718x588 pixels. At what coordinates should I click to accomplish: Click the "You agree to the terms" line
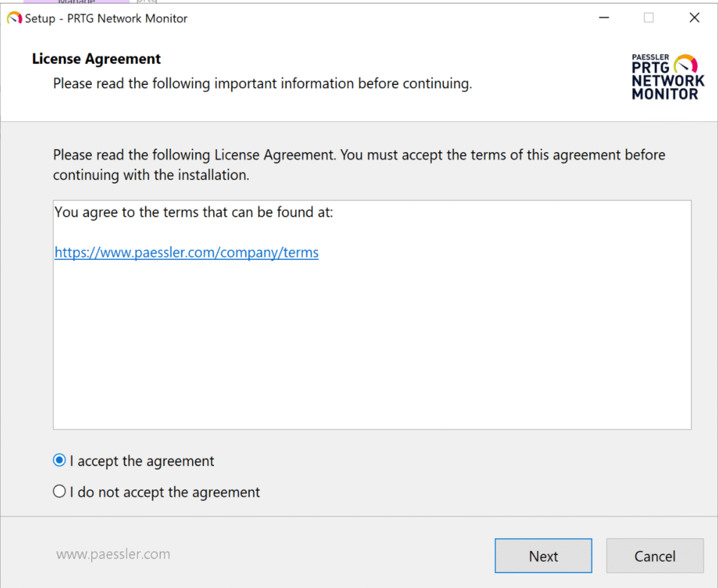point(194,212)
